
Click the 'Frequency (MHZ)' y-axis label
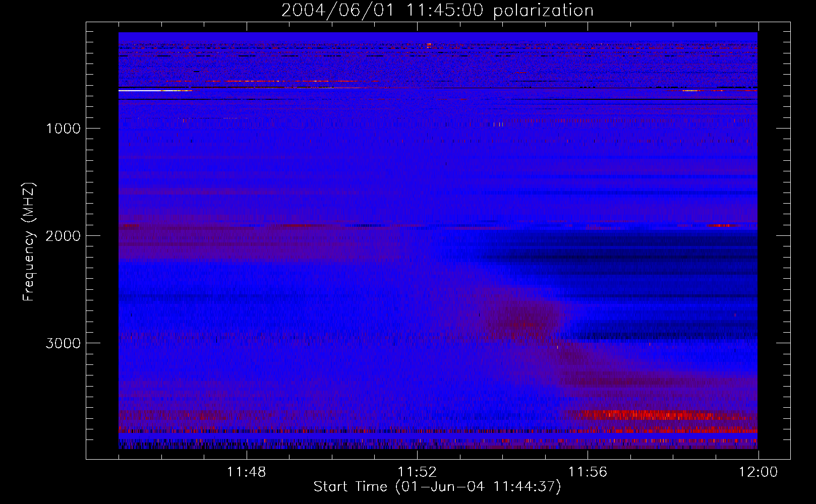28,242
